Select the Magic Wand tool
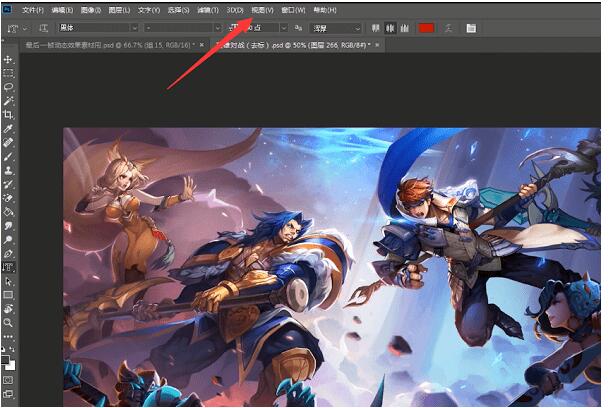 pyautogui.click(x=8, y=101)
